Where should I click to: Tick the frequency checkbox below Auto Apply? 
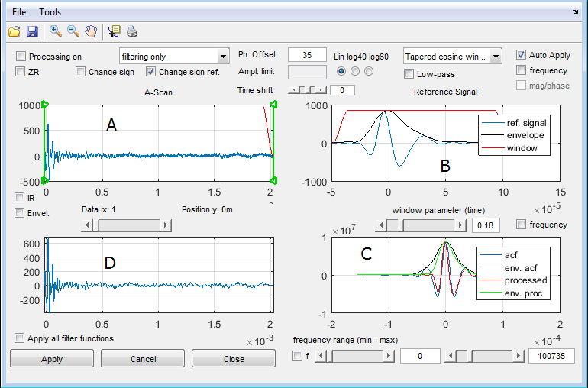click(x=521, y=70)
